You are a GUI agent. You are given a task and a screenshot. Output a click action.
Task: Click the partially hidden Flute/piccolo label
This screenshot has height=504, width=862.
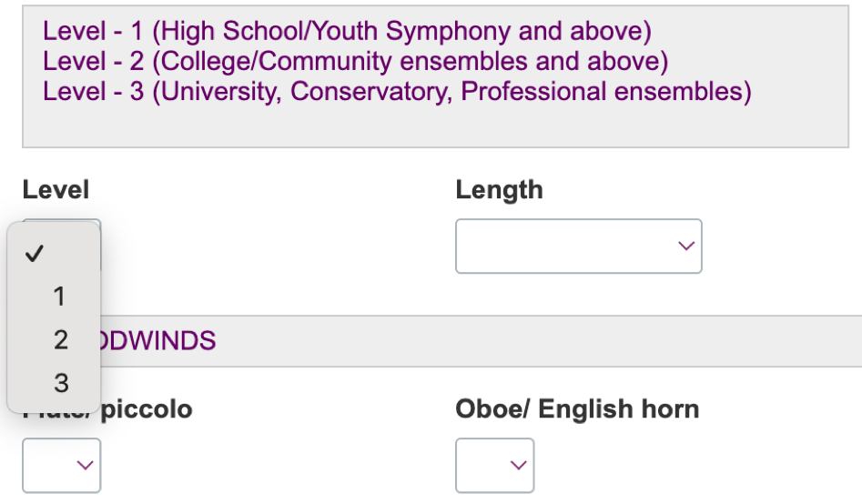[146, 410]
